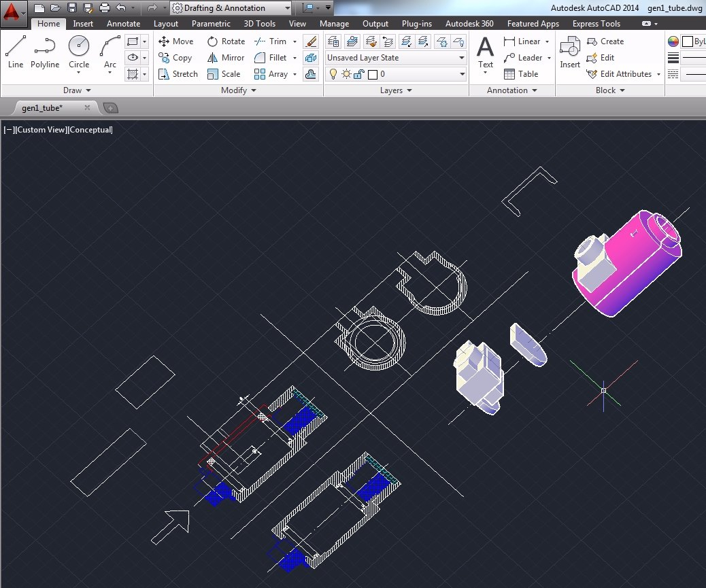Screen dimensions: 706x588
Task: Click the Insert block icon
Action: click(x=570, y=53)
